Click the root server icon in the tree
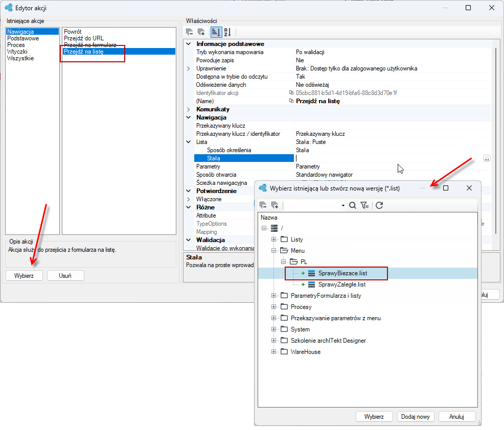 point(274,228)
